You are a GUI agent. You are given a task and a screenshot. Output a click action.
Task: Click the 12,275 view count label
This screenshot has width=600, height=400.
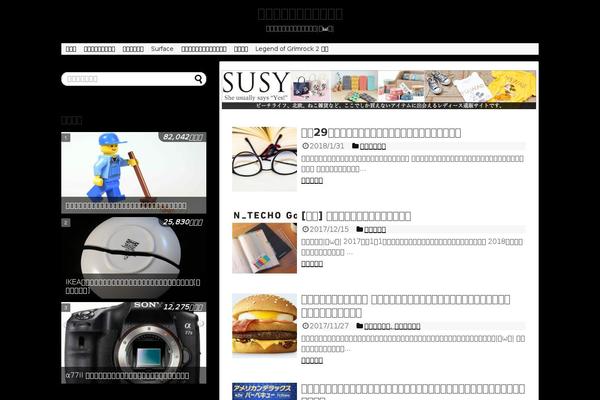183,307
